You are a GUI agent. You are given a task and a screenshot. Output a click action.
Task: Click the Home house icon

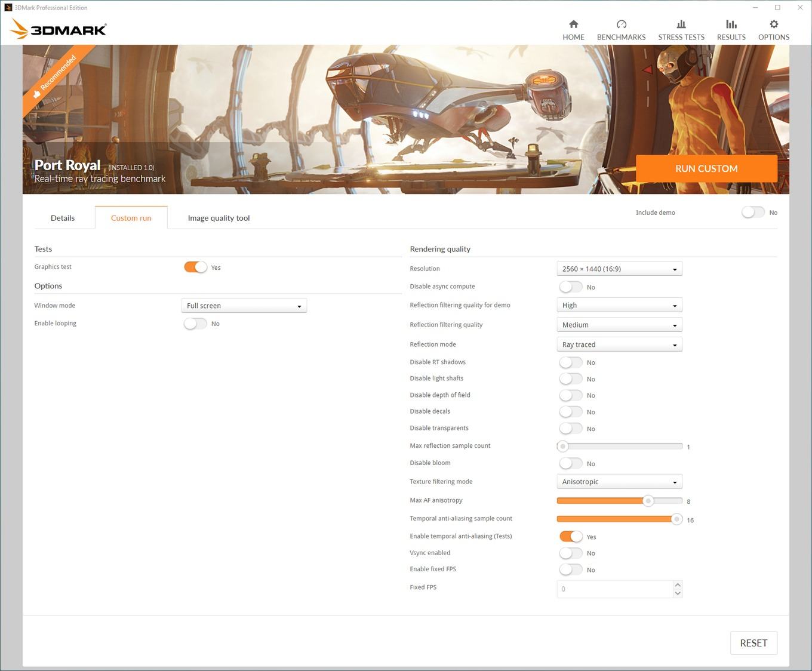coord(573,24)
